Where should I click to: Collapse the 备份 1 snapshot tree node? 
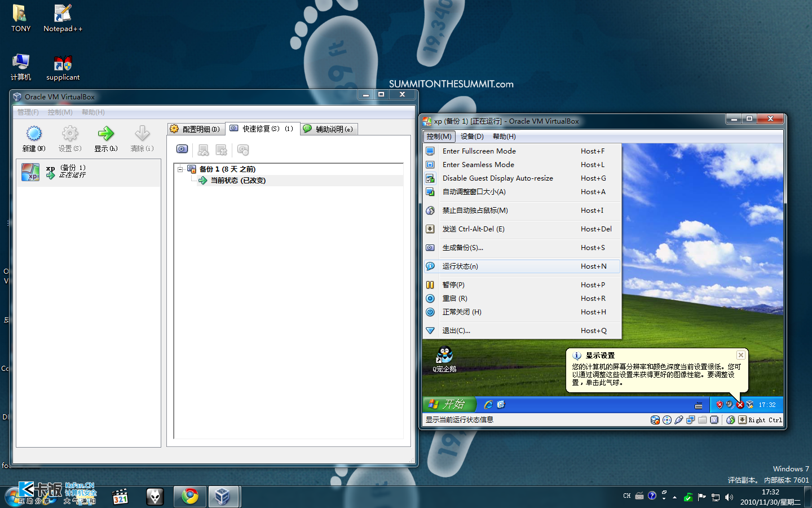(x=180, y=169)
